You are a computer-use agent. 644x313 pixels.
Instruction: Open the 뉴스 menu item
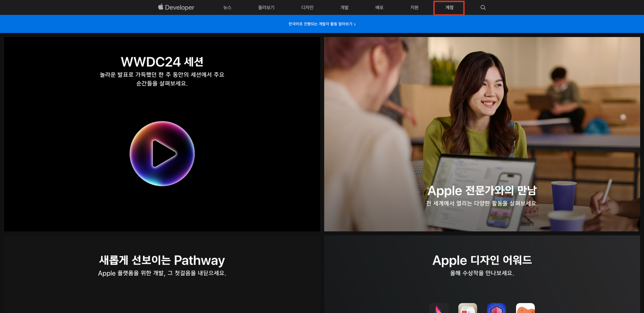pyautogui.click(x=227, y=7)
